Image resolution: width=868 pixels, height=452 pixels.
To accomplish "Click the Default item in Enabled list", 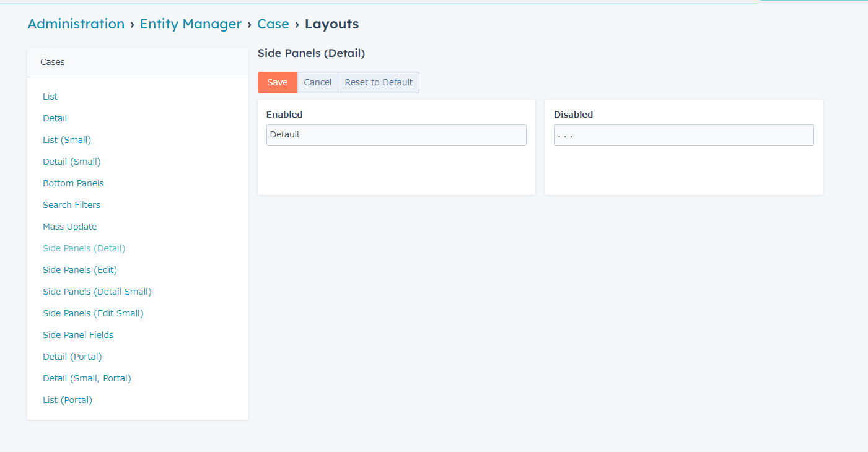I will [396, 135].
